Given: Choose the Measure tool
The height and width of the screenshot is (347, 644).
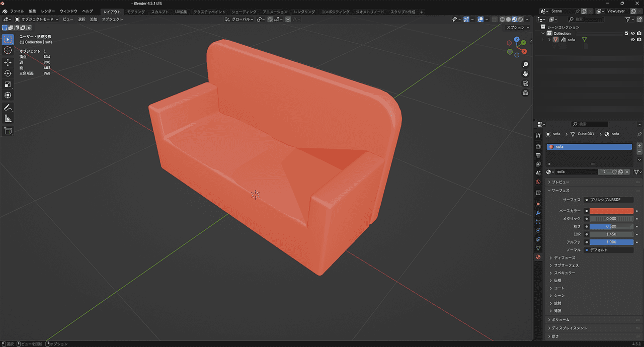Looking at the screenshot, I should (8, 119).
